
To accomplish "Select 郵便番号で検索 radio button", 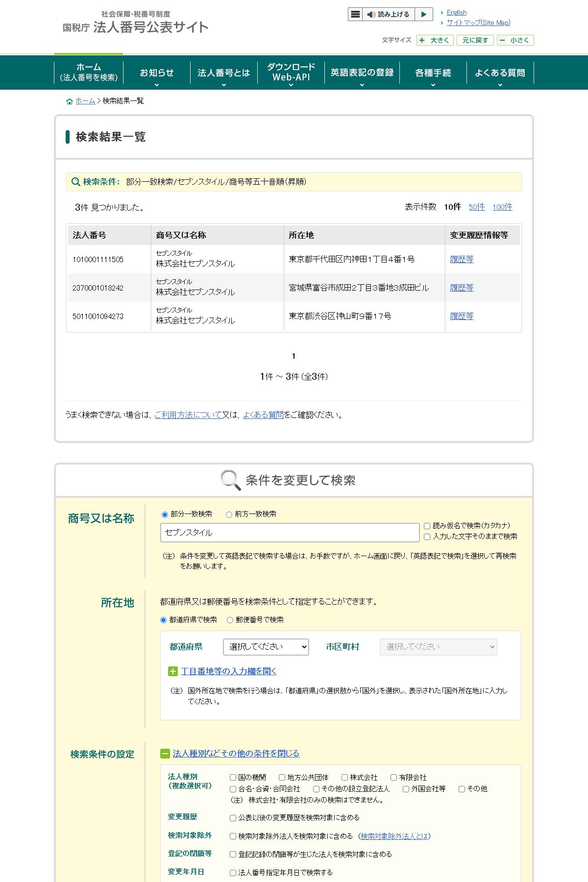I will click(230, 620).
